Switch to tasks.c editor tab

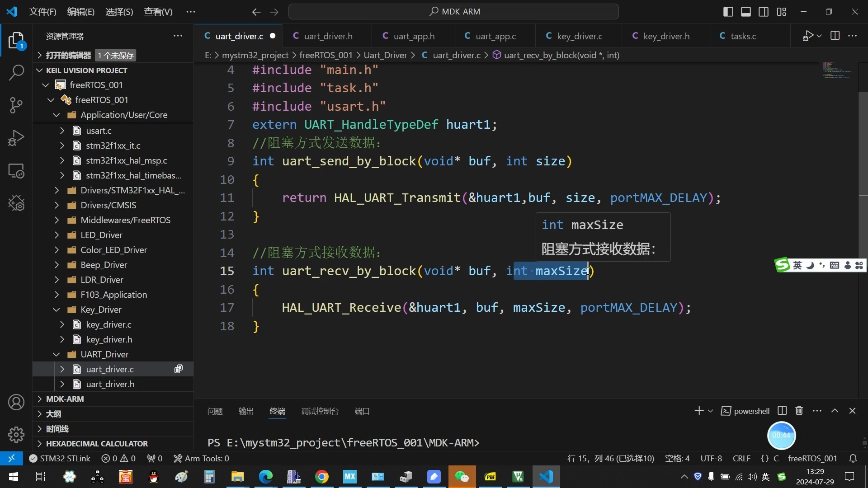[743, 36]
